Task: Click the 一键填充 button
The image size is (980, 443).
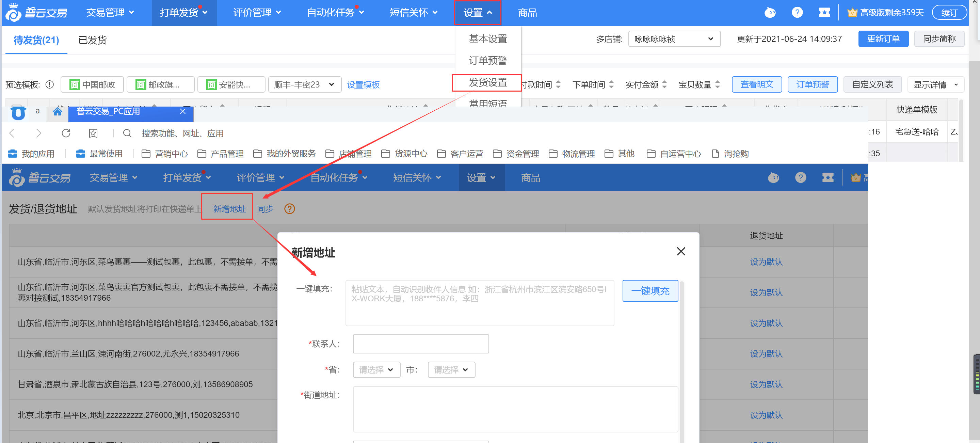Action: 650,291
